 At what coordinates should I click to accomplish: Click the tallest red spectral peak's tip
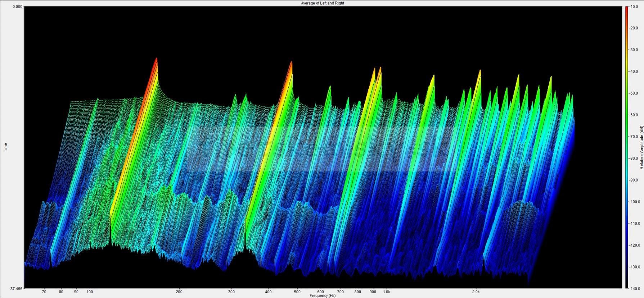pos(156,59)
